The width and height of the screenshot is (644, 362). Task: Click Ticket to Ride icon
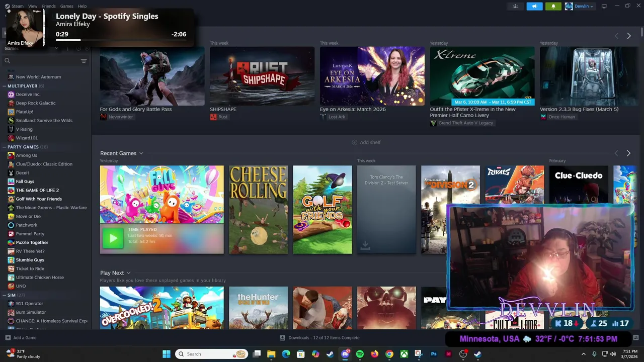tap(11, 268)
